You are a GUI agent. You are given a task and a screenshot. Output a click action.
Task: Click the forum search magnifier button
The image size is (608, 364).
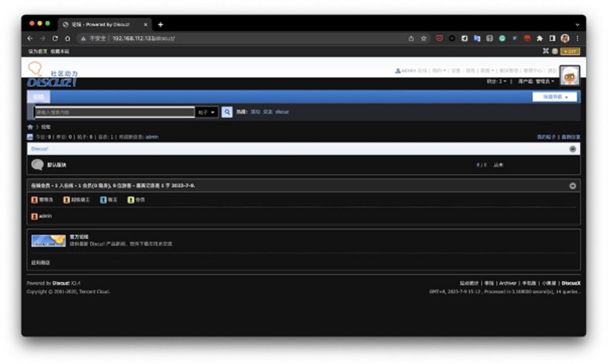coord(227,112)
